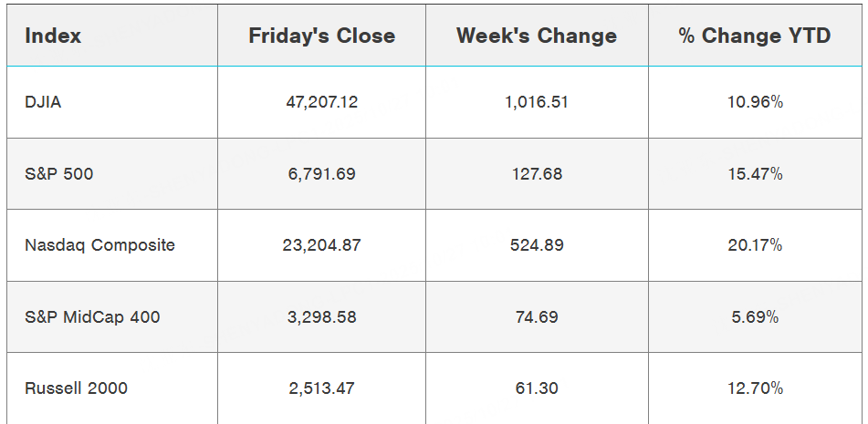Select the DJIA row label
The height and width of the screenshot is (424, 868).
coord(44,102)
